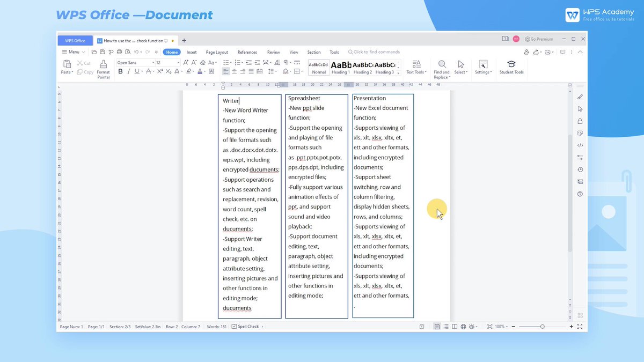Viewport: 644px width, 362px height.
Task: Apply Bold formatting
Action: tap(120, 71)
